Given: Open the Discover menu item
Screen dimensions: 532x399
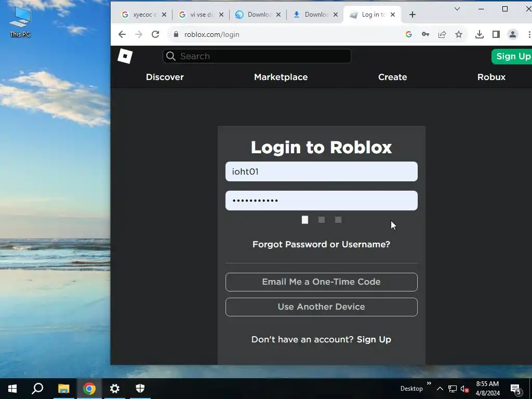Looking at the screenshot, I should click(165, 77).
